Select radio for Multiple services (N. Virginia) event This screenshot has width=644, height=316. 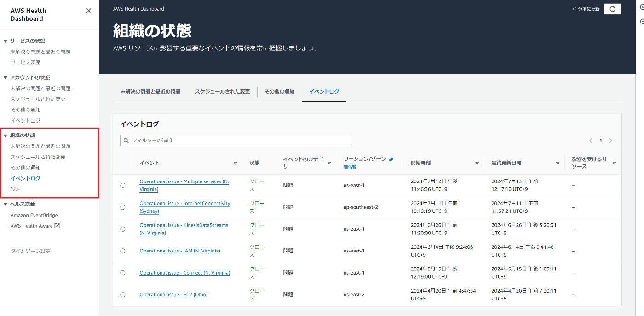coord(123,185)
